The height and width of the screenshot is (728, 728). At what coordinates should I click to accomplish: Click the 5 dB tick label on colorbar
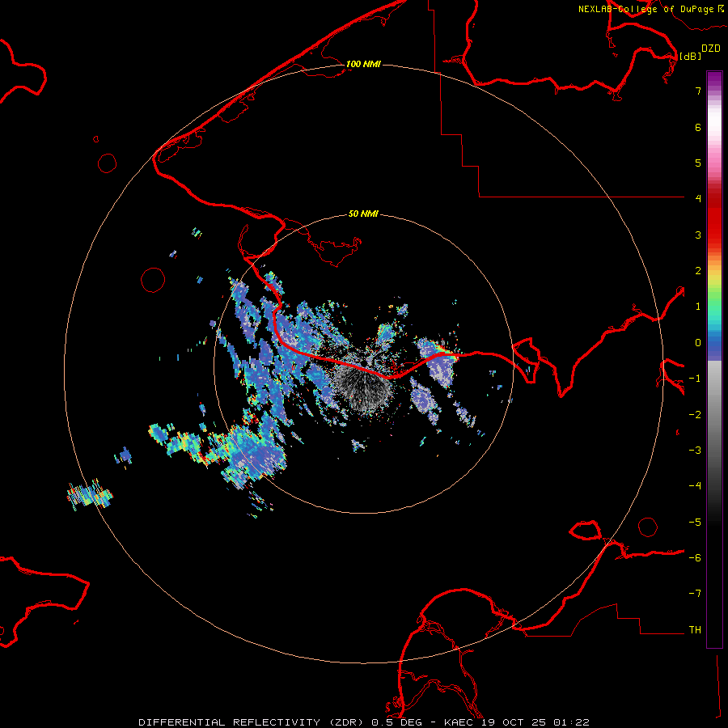click(698, 163)
